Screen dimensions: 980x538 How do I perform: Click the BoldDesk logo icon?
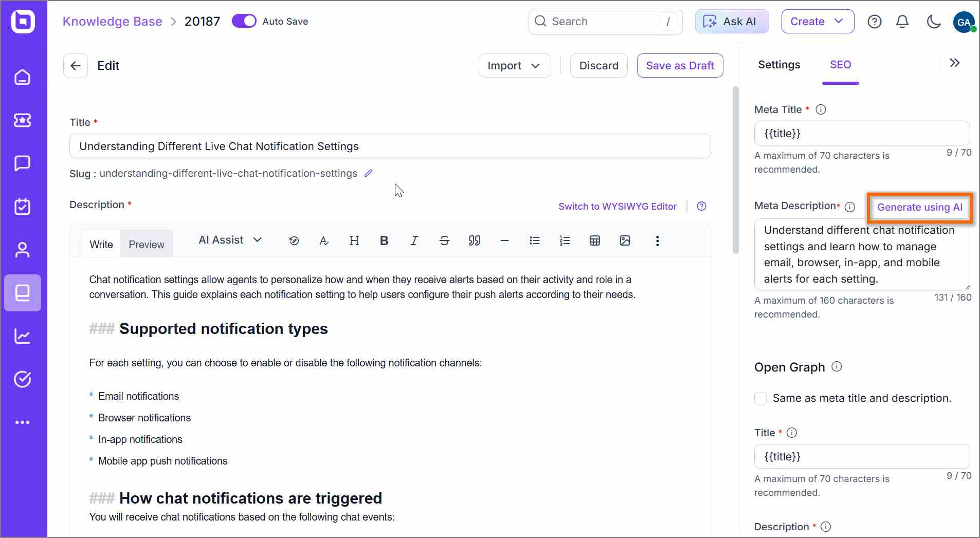pos(23,22)
